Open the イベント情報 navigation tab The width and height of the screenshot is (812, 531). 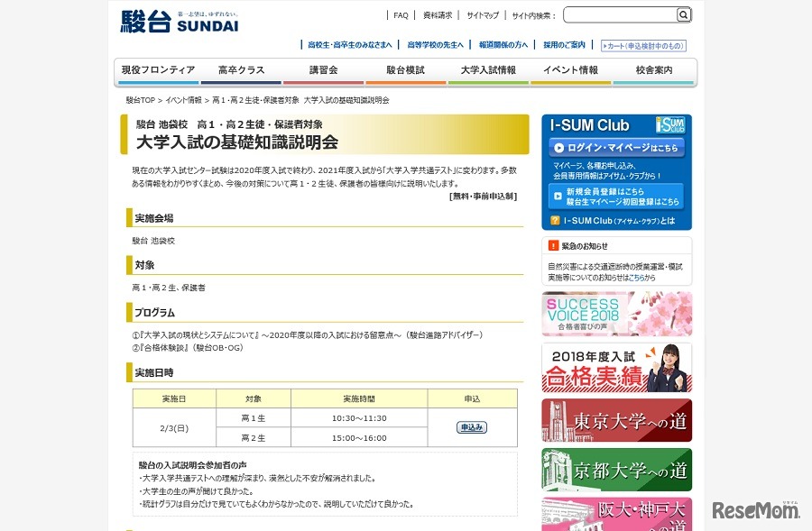571,69
